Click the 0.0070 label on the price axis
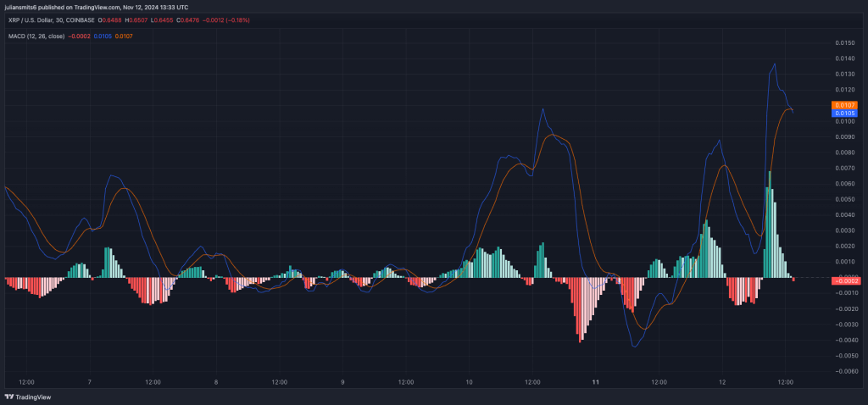The width and height of the screenshot is (868, 405). (x=845, y=168)
